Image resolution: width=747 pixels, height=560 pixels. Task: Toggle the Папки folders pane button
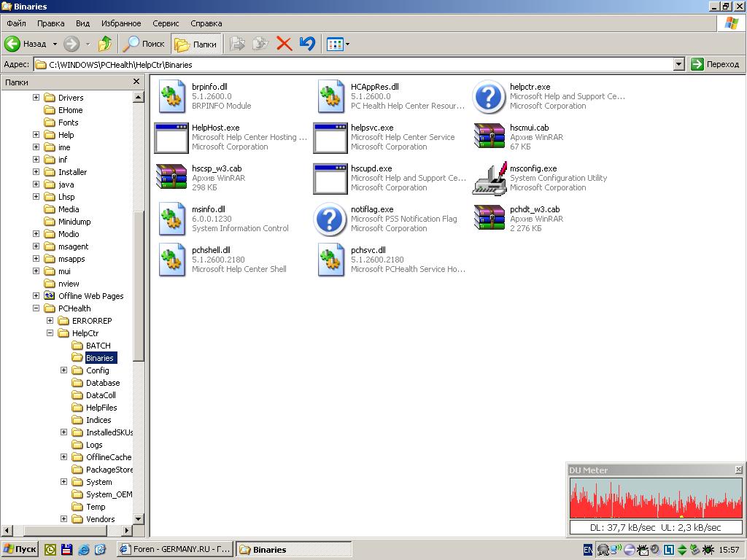tap(196, 44)
